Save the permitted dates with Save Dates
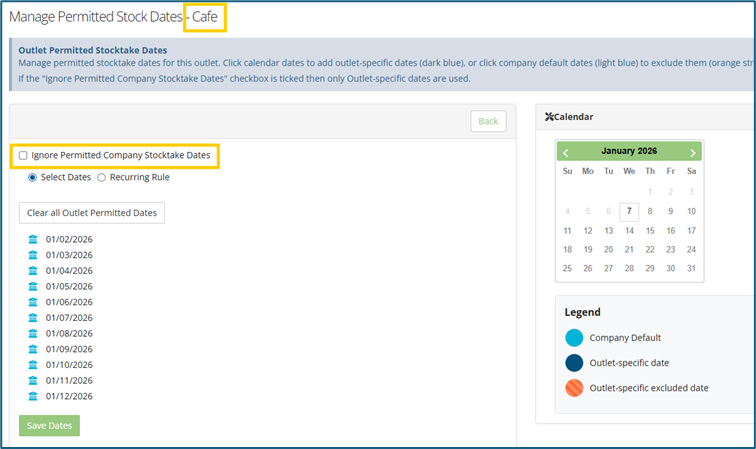Viewport: 756px width, 449px height. tap(49, 425)
